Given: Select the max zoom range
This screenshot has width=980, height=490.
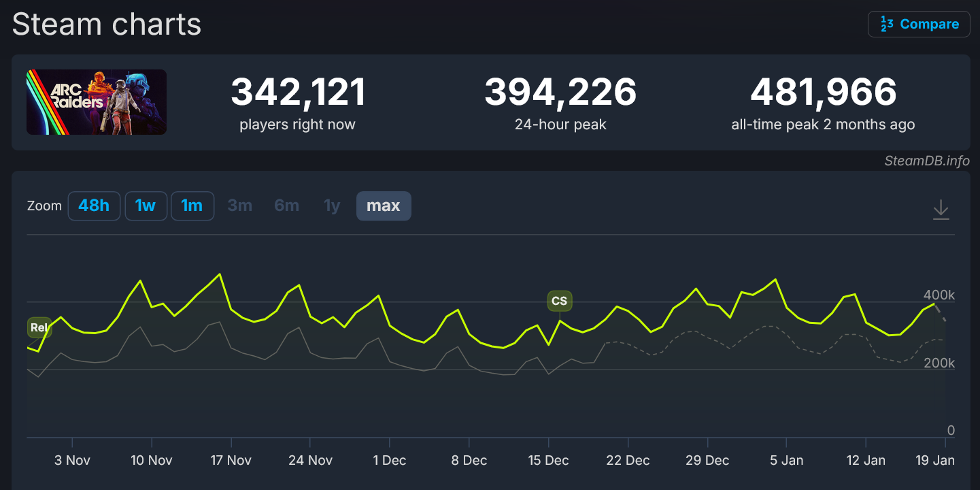Looking at the screenshot, I should point(384,206).
